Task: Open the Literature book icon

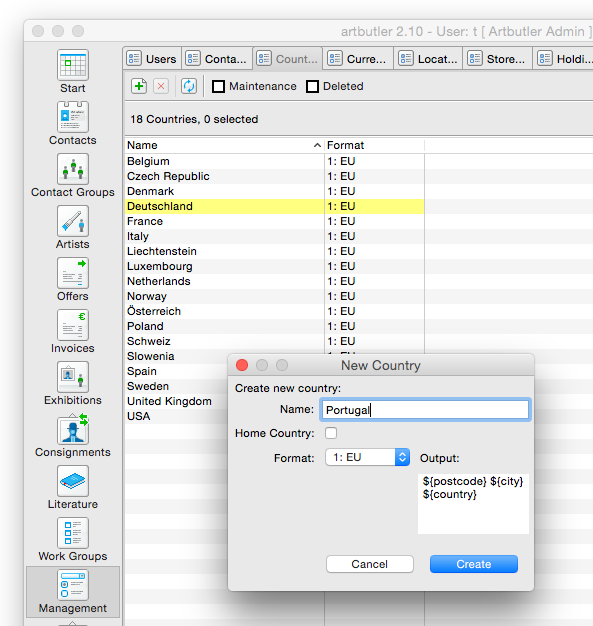Action: tap(73, 481)
